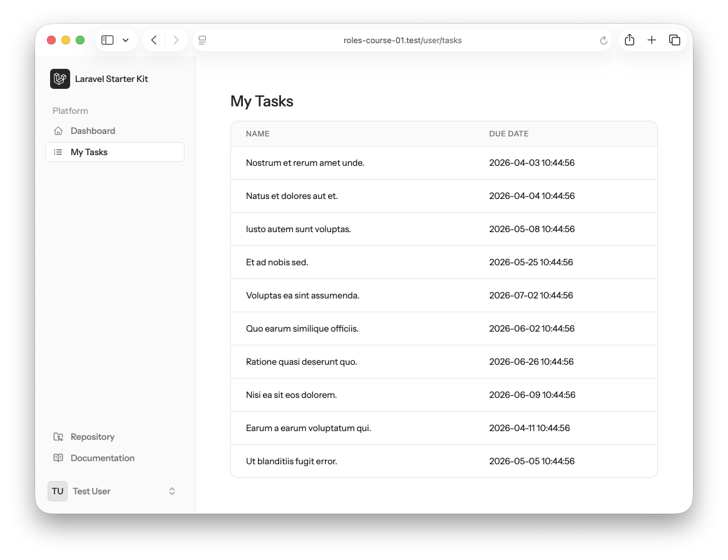Image resolution: width=728 pixels, height=560 pixels.
Task: Click the My Tasks list icon
Action: coord(58,152)
